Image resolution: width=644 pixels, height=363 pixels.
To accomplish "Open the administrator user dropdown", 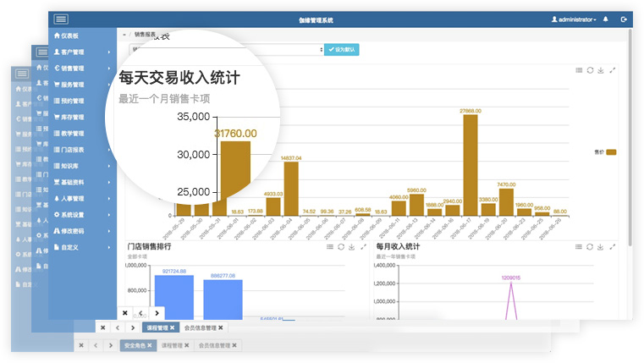I will point(574,19).
